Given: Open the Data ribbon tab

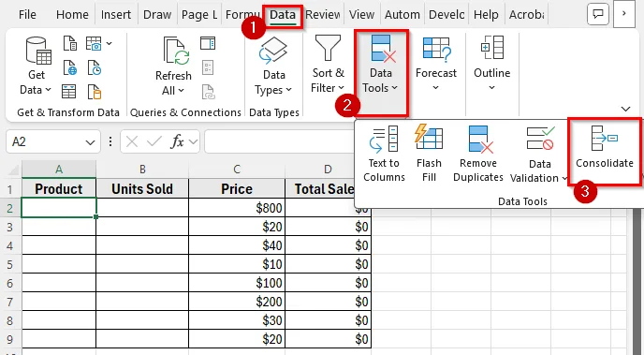Looking at the screenshot, I should pyautogui.click(x=283, y=15).
